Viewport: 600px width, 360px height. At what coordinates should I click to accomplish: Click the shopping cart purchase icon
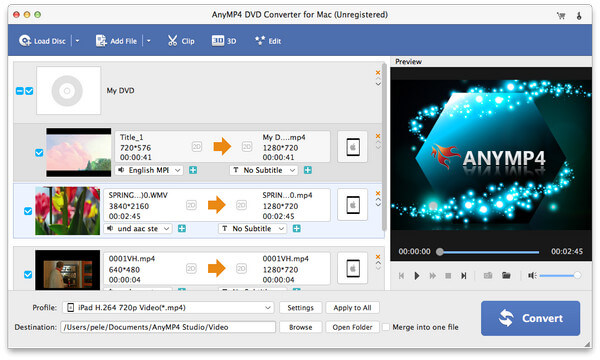(x=561, y=16)
